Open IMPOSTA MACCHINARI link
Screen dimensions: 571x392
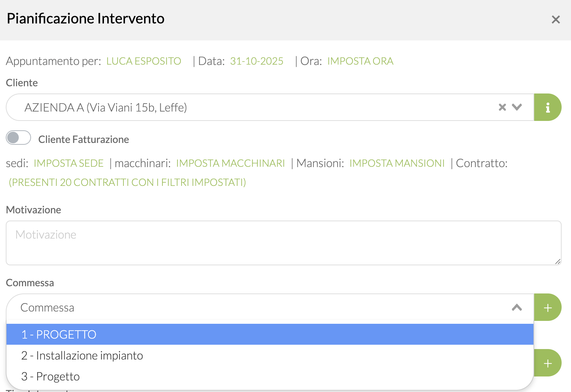(230, 163)
